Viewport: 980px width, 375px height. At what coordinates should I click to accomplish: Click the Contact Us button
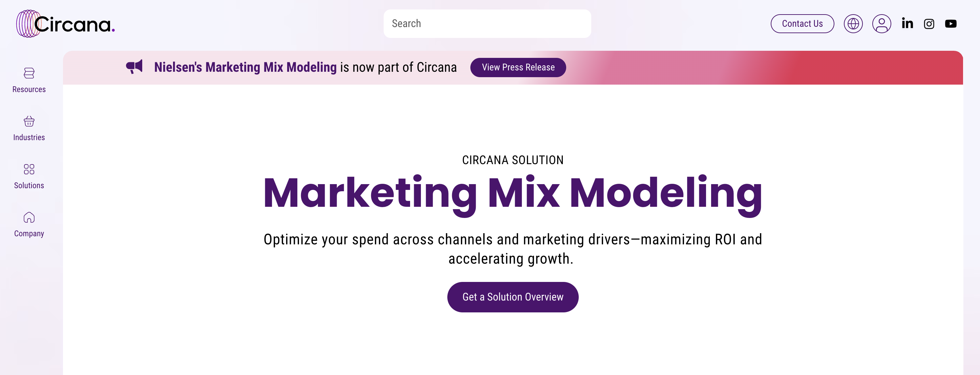[802, 24]
